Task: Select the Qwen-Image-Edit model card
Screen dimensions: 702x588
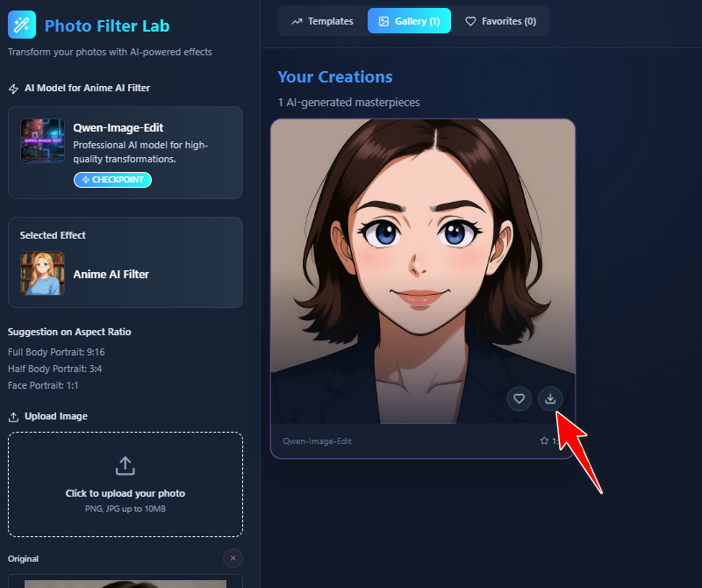Action: pos(125,152)
